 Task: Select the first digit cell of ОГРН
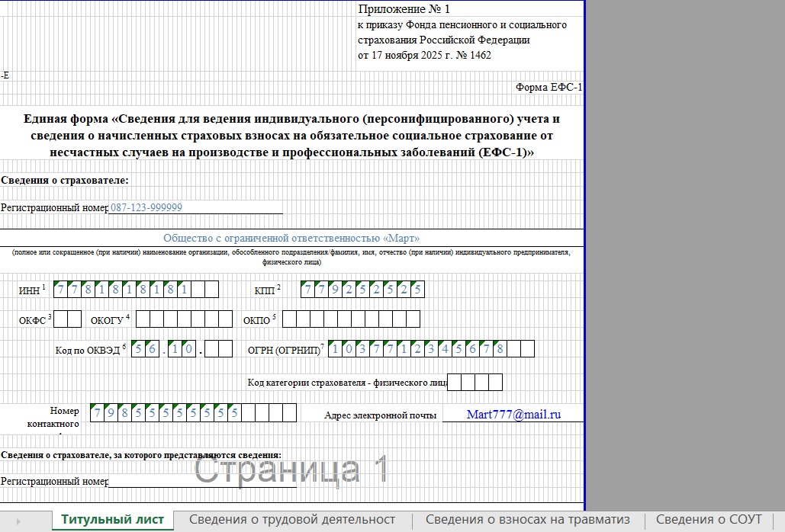pos(335,349)
